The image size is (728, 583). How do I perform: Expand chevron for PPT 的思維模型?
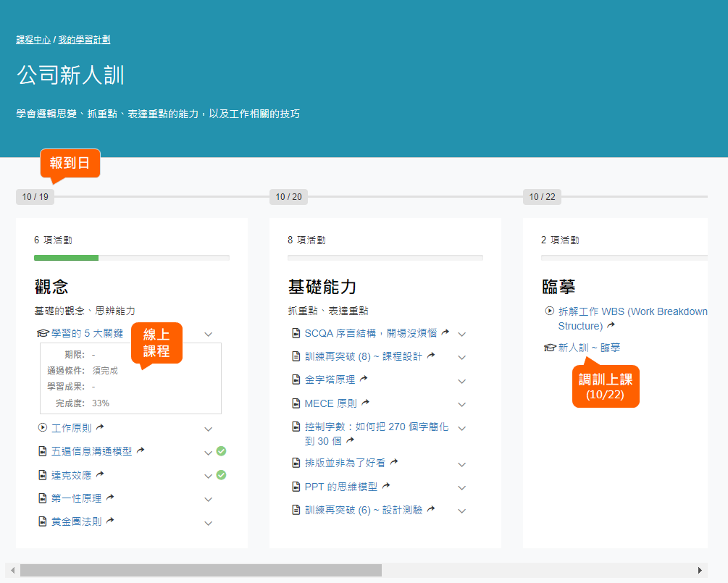click(462, 487)
